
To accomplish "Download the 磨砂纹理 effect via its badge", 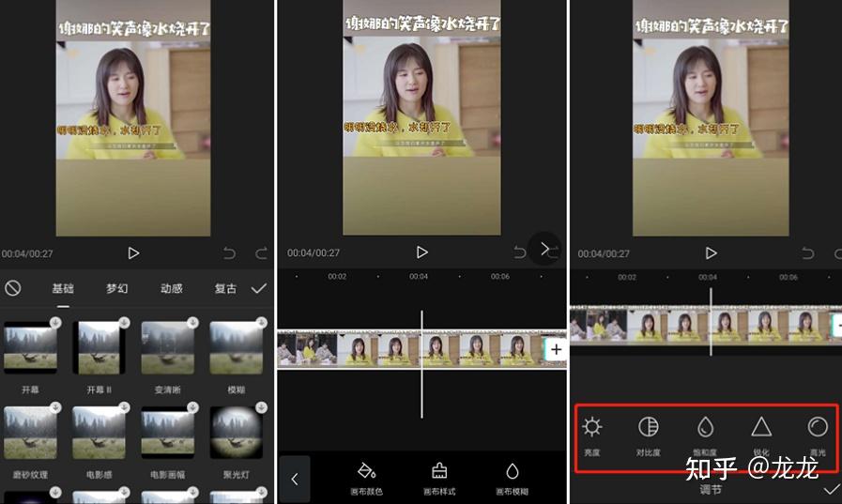I will [55, 407].
